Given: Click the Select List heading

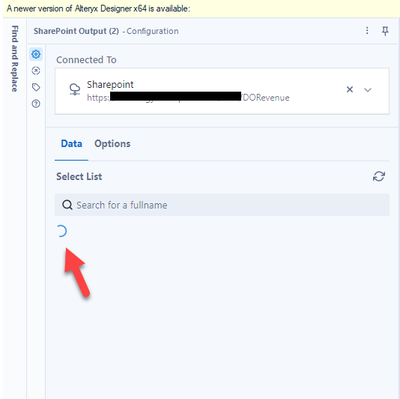Looking at the screenshot, I should click(79, 176).
